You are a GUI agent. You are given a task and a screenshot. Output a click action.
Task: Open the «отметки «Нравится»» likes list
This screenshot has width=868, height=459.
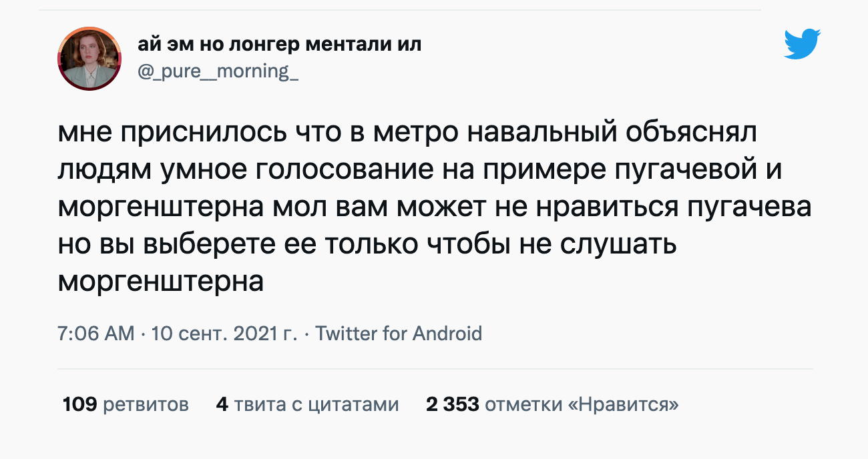tap(582, 404)
